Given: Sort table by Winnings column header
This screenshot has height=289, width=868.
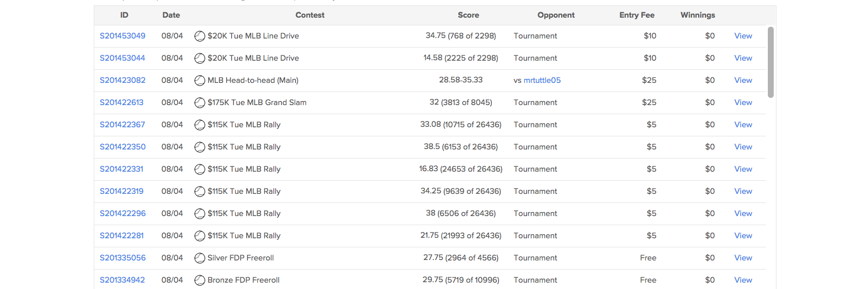Looking at the screenshot, I should pos(698,15).
